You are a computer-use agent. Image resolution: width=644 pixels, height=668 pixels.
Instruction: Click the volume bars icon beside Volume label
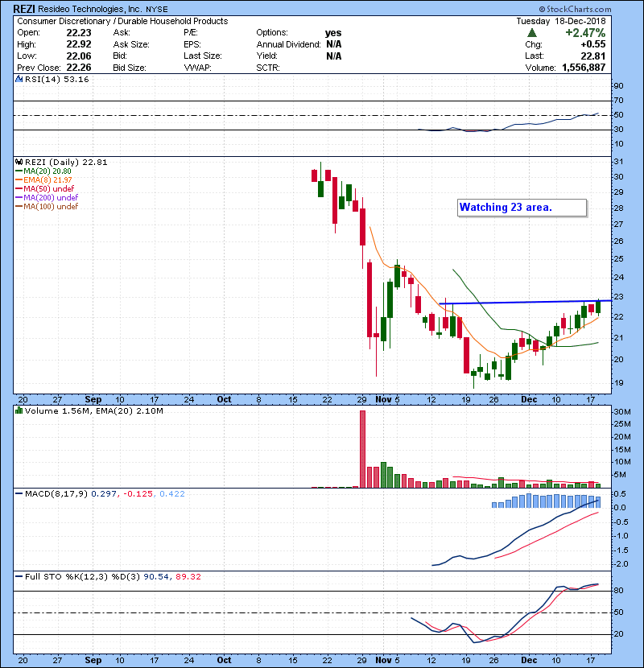[x=19, y=410]
